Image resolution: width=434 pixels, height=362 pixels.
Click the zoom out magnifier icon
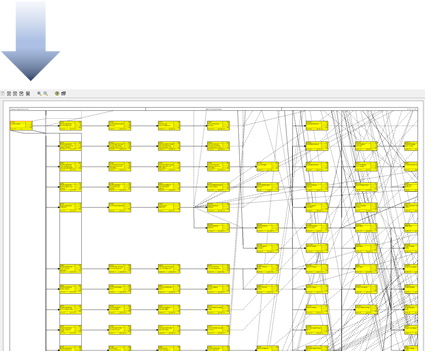click(x=46, y=94)
